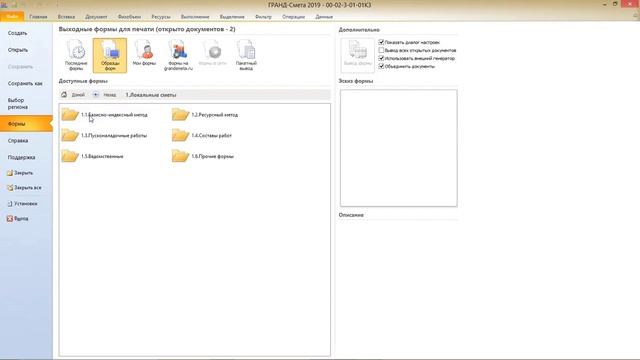Switch to the 'Документ' ribbon tab
Viewport: 640px width, 360px height.
coord(96,17)
